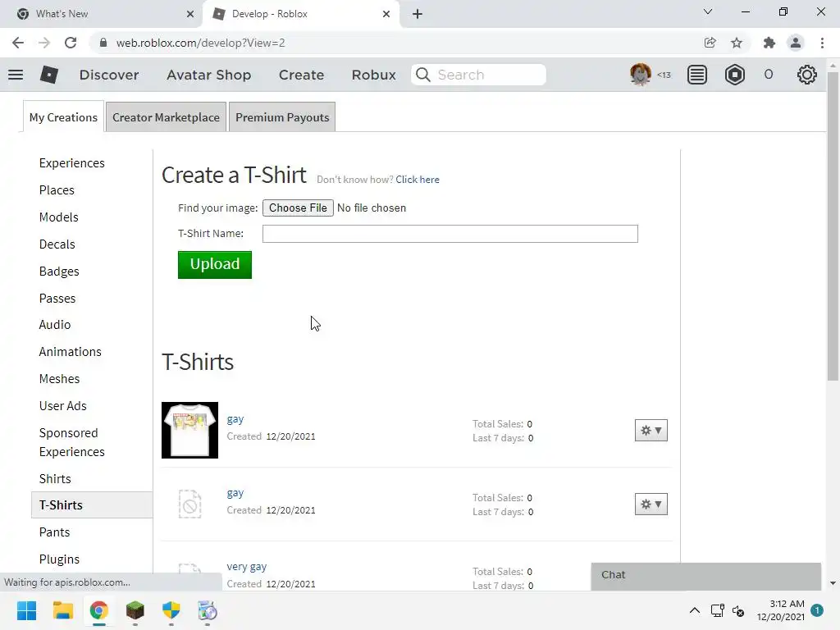Select Passes in sidebar
The image size is (840, 630).
[57, 299]
